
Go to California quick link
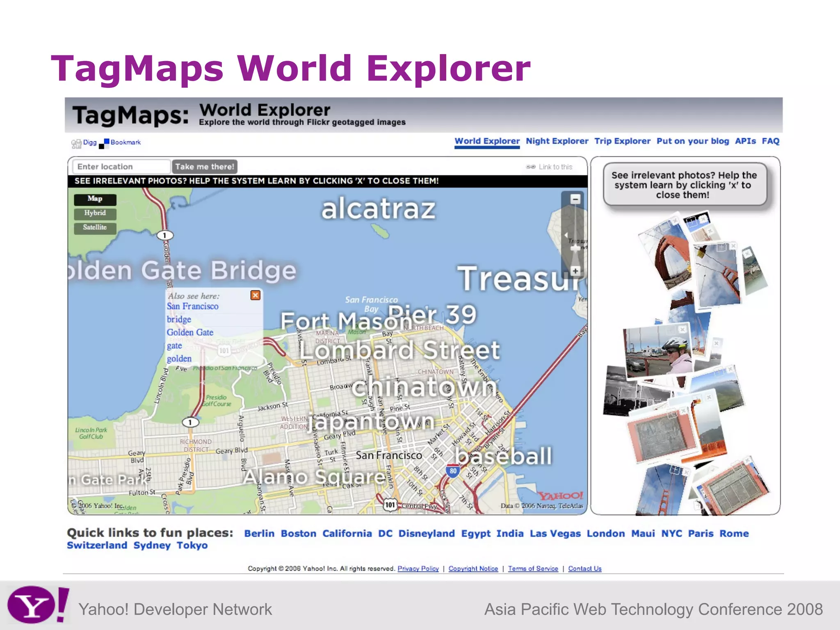click(x=347, y=534)
